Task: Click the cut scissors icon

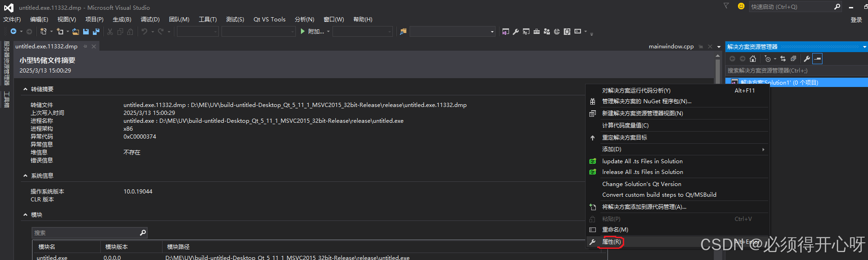Action: tap(110, 32)
